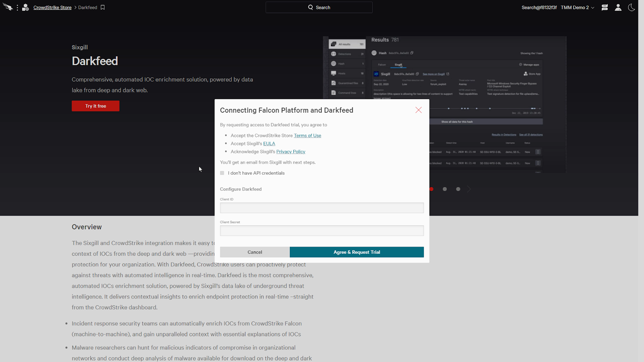Click the Search box in the top bar
644x362 pixels.
click(319, 7)
